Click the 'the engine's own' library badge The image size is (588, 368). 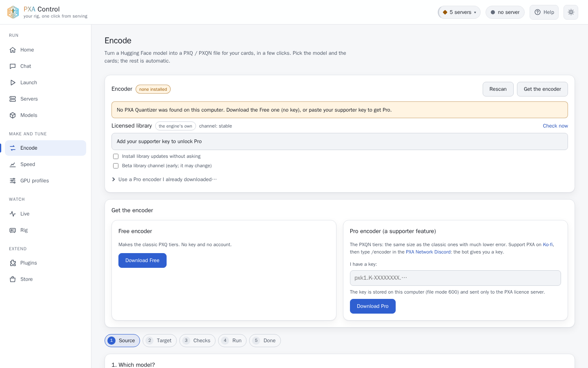coord(176,126)
